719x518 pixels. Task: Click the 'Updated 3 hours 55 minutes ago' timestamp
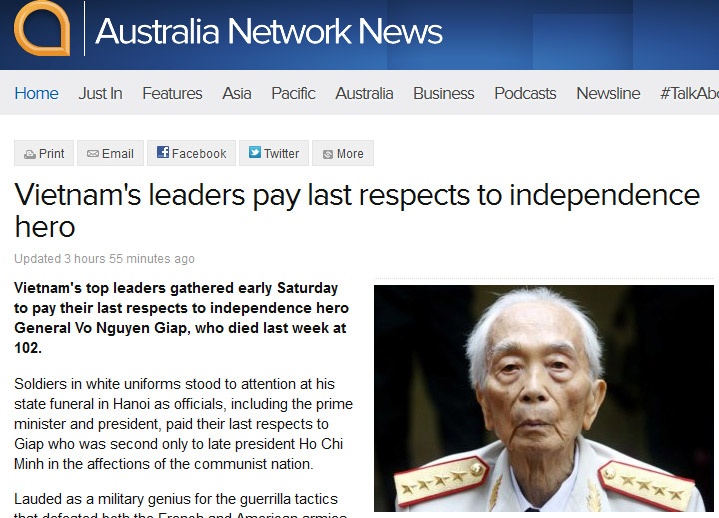(105, 259)
